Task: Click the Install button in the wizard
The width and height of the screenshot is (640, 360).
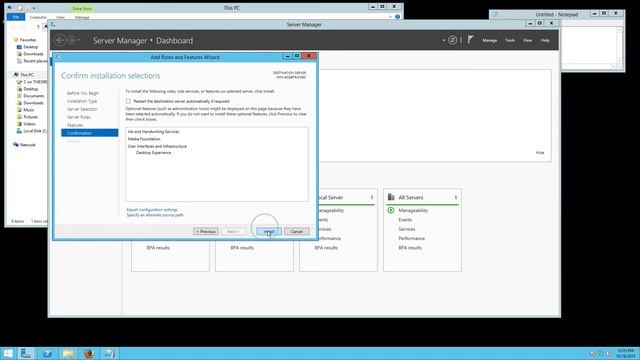Action: (x=269, y=231)
